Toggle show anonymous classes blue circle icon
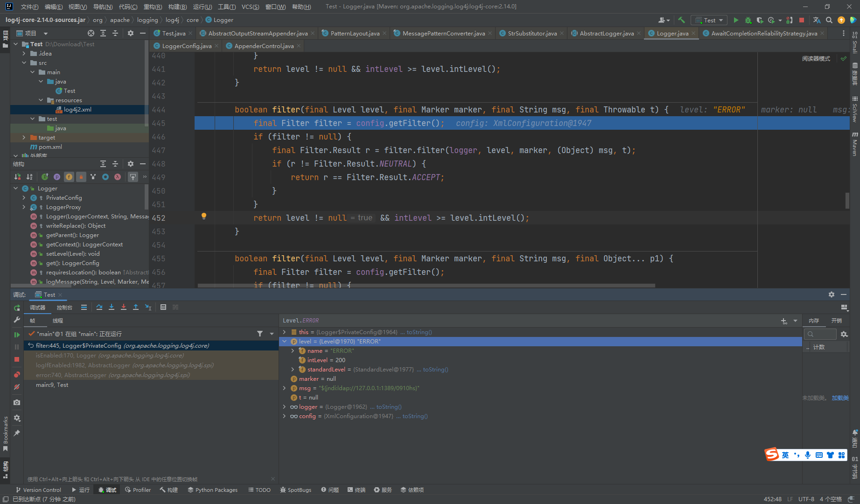 [105, 177]
